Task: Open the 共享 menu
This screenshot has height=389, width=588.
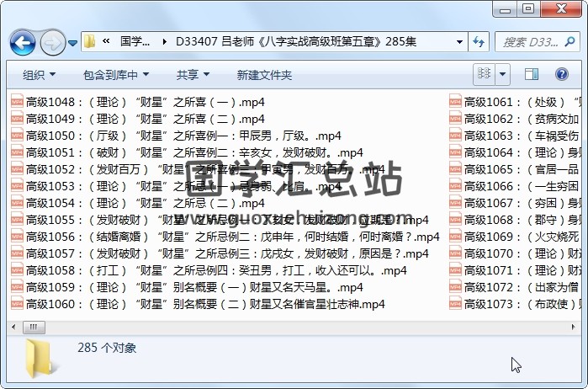Action: [193, 75]
